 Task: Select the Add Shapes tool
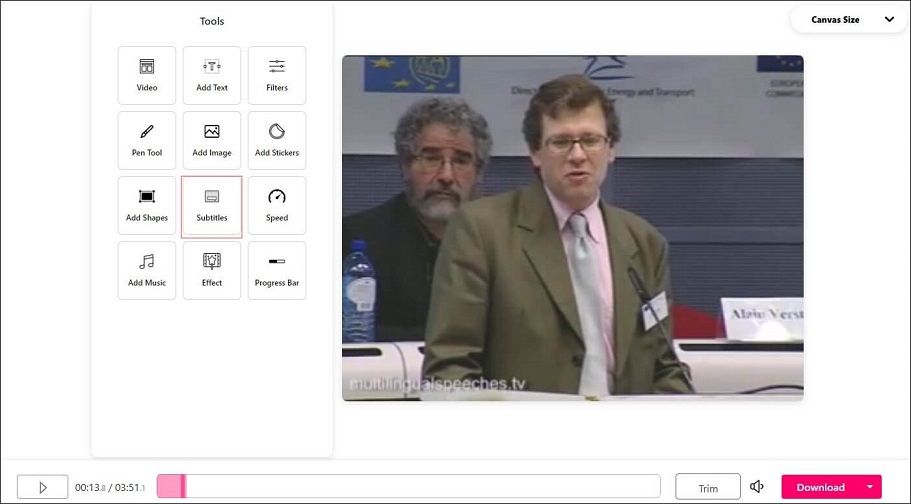click(147, 206)
